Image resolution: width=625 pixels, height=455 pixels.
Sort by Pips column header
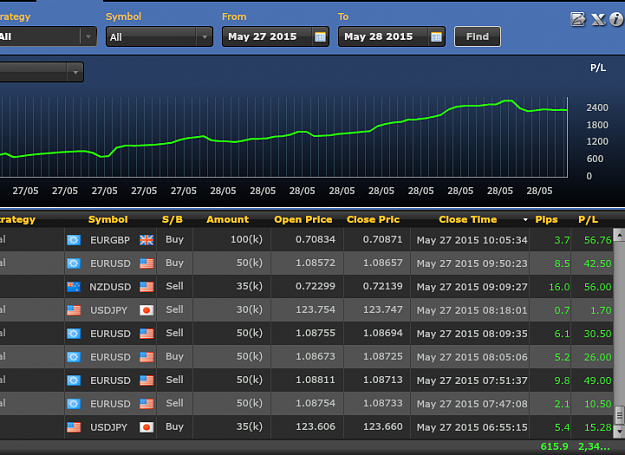click(546, 220)
